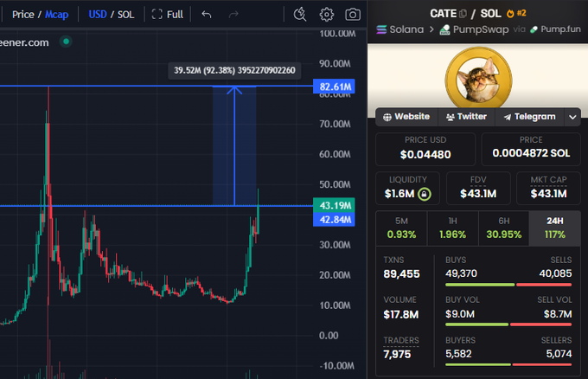
Task: Click the MKT CAP $43.1M box
Action: point(548,188)
